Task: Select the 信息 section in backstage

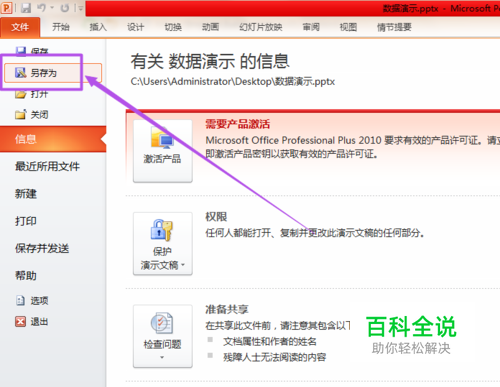Action: click(53, 139)
